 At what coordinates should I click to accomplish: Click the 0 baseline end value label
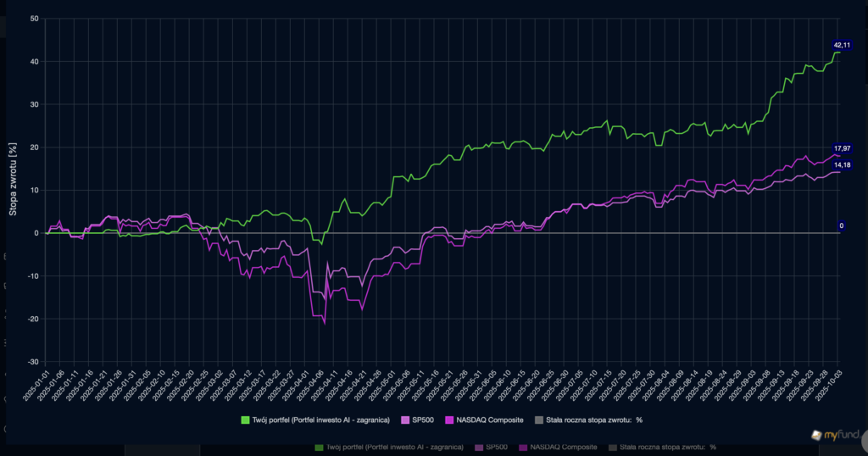click(x=842, y=226)
